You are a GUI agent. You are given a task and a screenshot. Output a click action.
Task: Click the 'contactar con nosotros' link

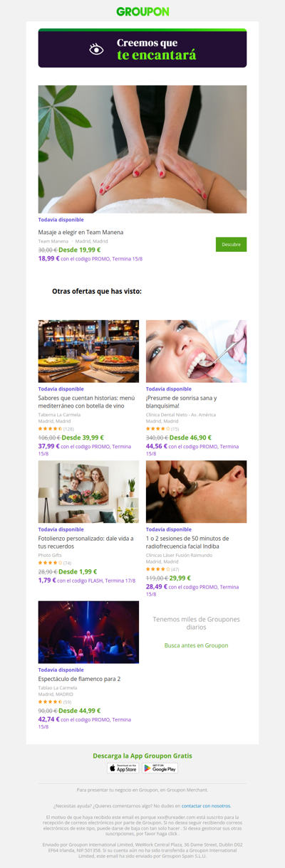pos(206,805)
